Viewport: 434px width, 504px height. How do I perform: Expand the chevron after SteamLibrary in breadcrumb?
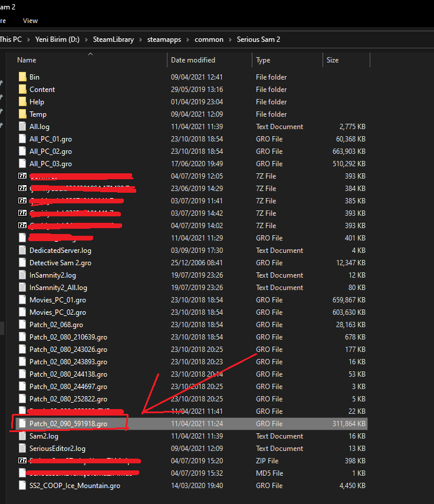[139, 39]
